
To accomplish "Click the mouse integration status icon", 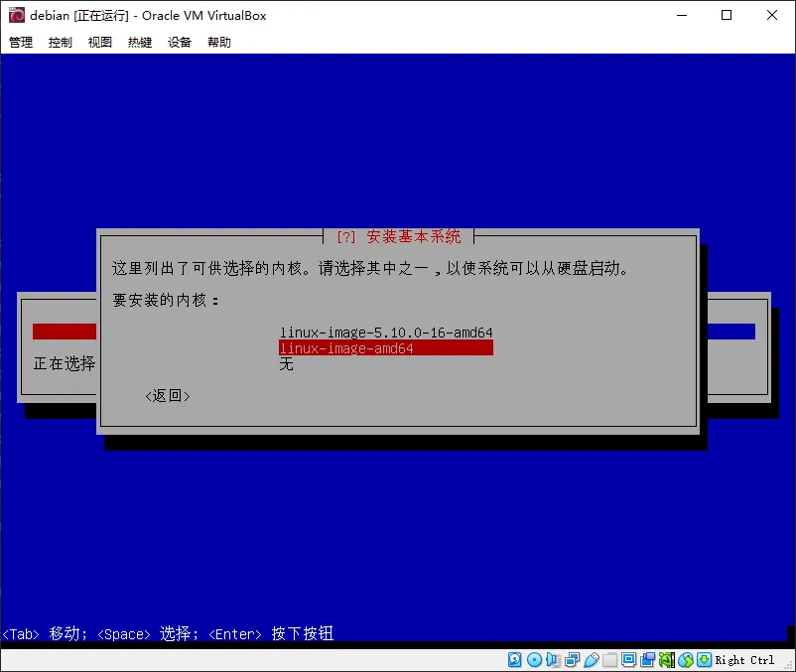I will pyautogui.click(x=686, y=660).
